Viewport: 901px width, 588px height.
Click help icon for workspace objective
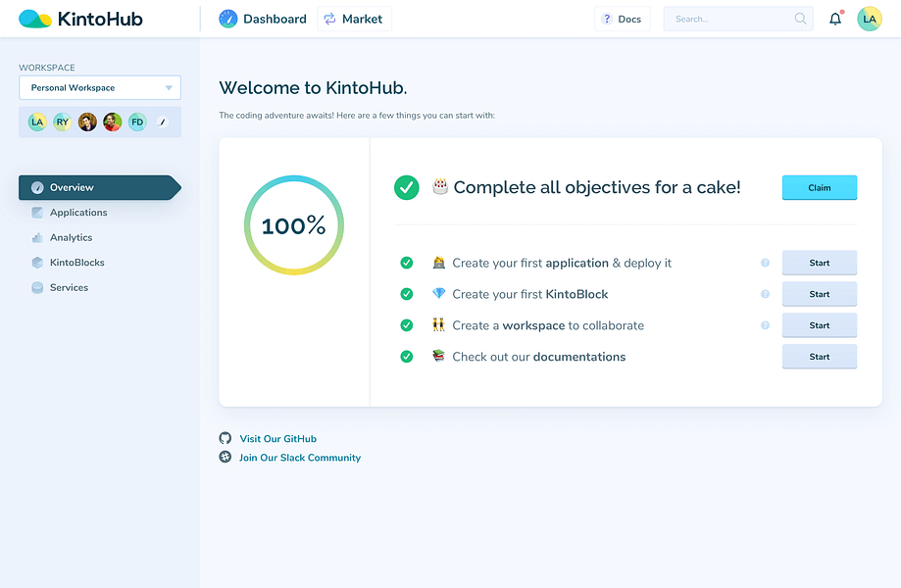tap(765, 325)
